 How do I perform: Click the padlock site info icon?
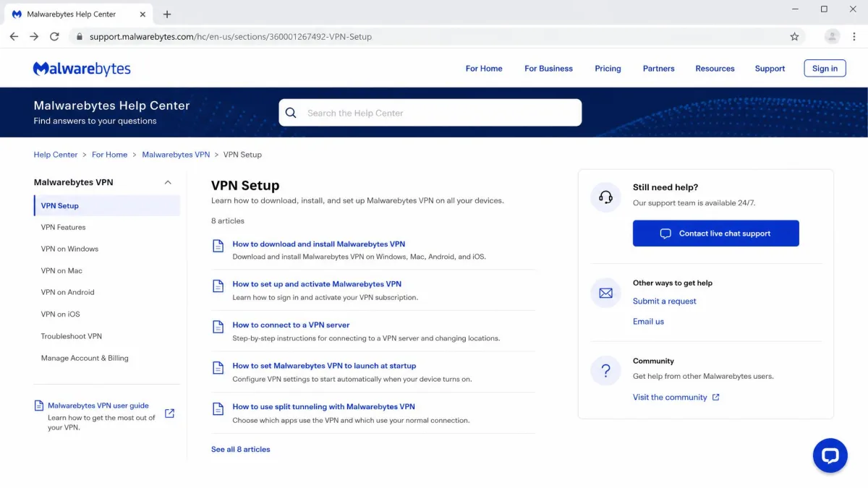pyautogui.click(x=79, y=36)
